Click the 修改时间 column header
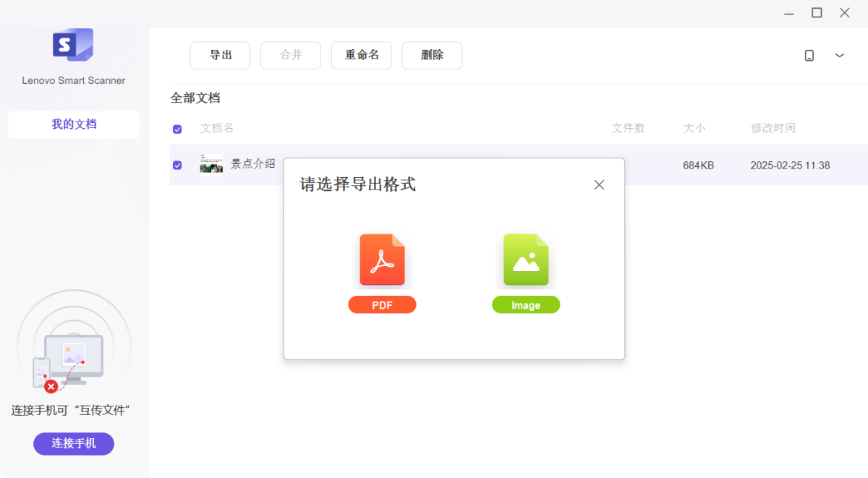The height and width of the screenshot is (478, 868). 773,128
